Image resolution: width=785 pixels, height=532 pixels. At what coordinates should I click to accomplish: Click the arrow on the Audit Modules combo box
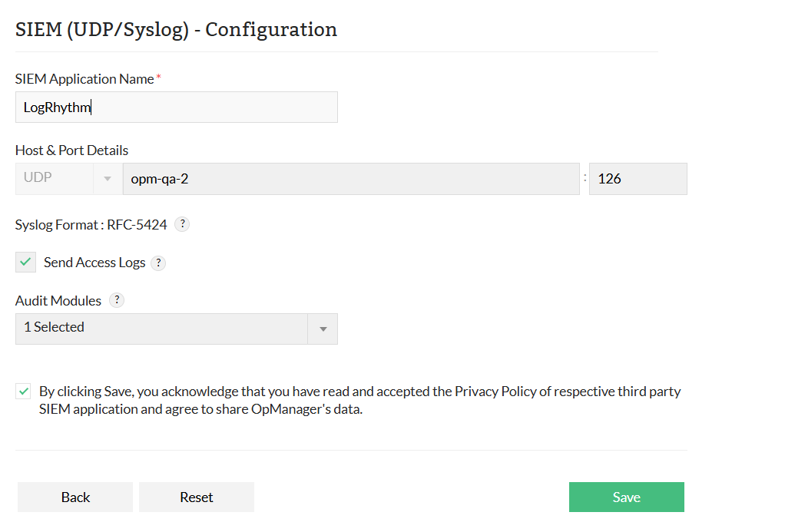coord(323,329)
